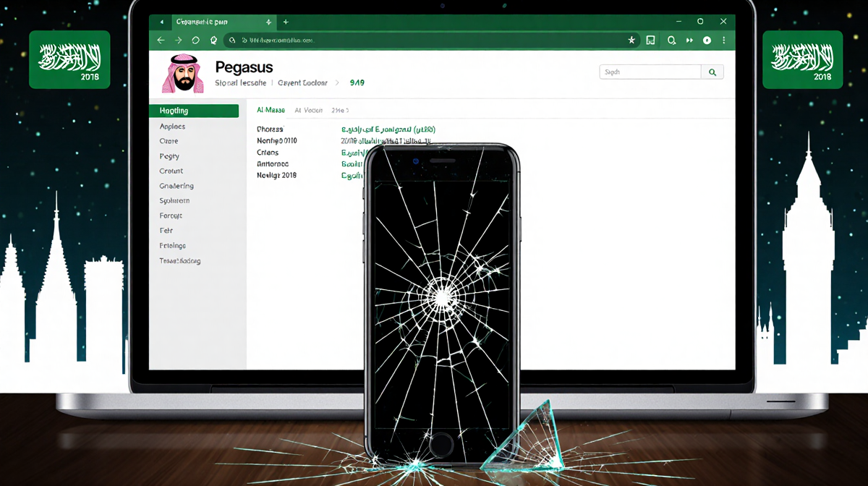Click the bookmarks panel icon beside the star
Viewport: 868px width, 486px height.
pyautogui.click(x=650, y=40)
